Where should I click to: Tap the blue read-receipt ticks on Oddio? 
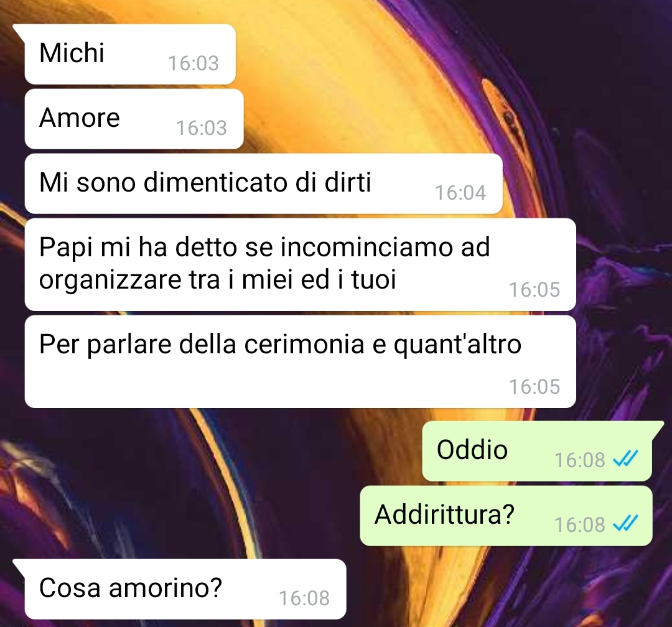click(625, 460)
